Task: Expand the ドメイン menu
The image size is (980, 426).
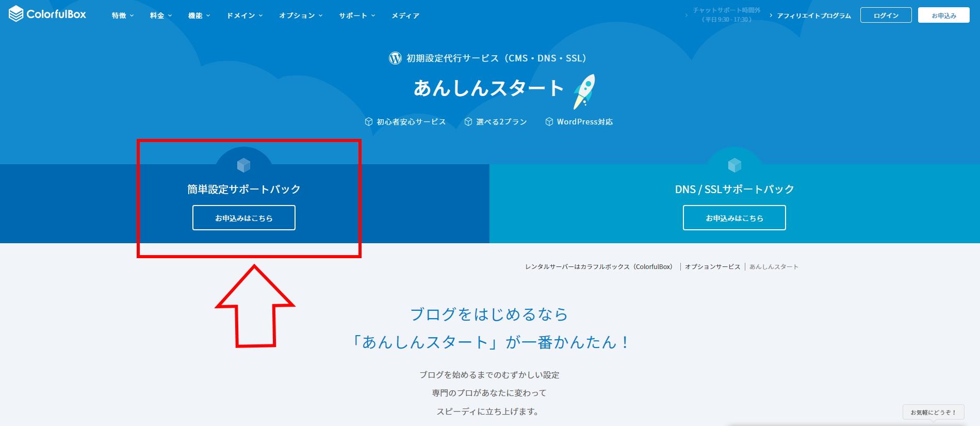Action: [x=245, y=15]
